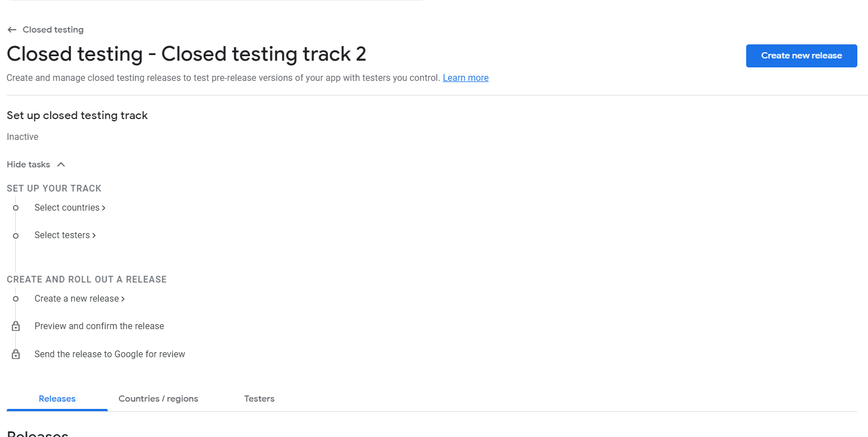Screen dimensions: 868x437
Task: Click the circle step icon for Select testers
Action: click(x=16, y=236)
